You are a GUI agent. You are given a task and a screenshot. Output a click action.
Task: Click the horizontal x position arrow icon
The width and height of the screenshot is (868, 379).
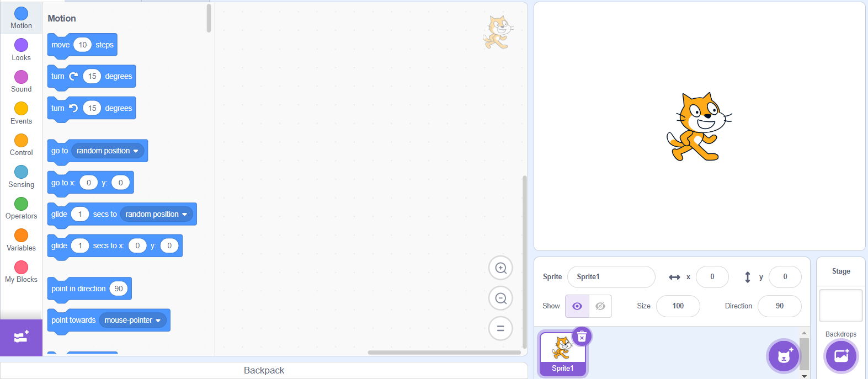[674, 277]
